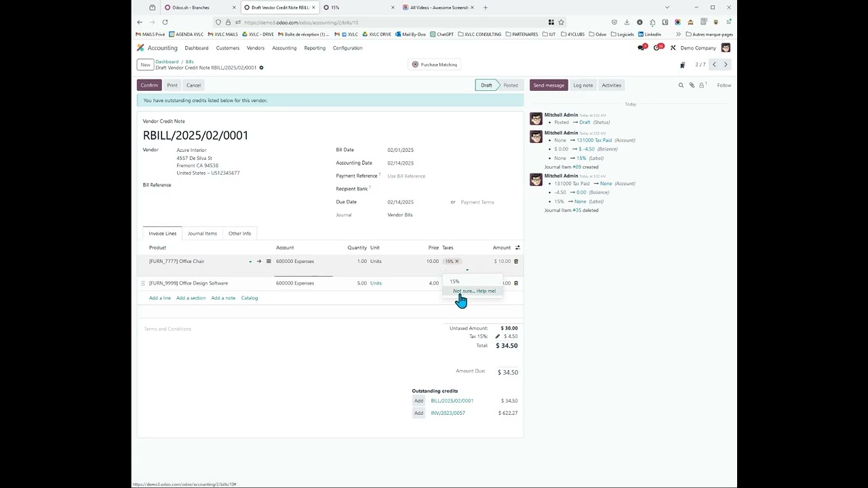The width and height of the screenshot is (868, 488).
Task: Grab the Office Design Software row handle
Action: pyautogui.click(x=142, y=283)
